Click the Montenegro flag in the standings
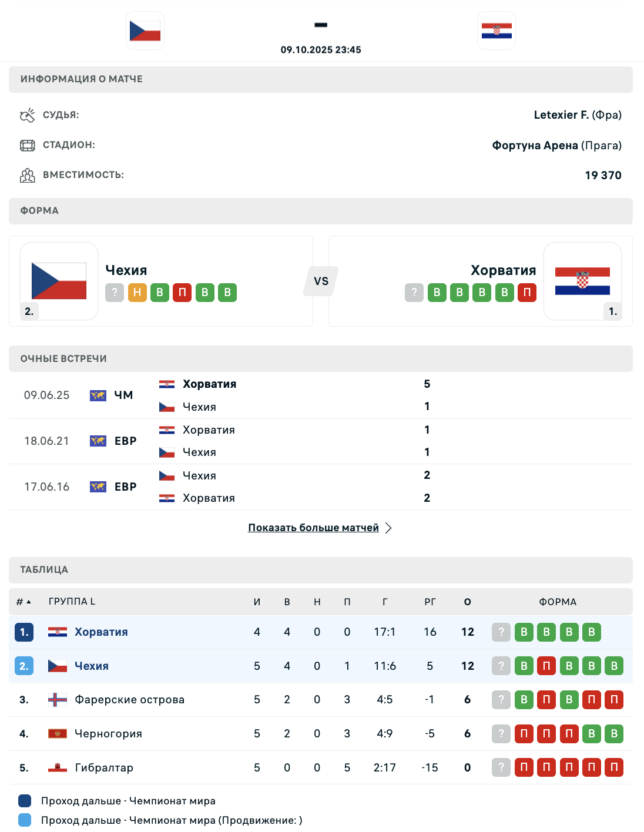This screenshot has height=832, width=644. [x=58, y=734]
